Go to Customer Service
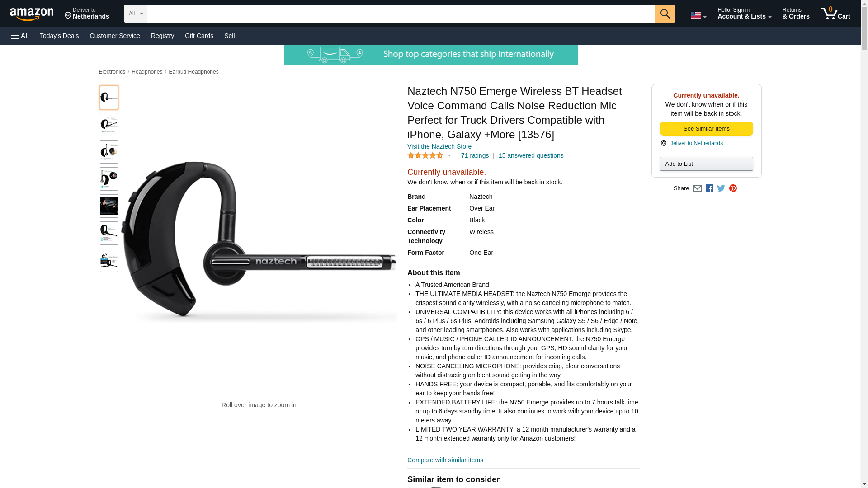This screenshot has width=868, height=488. (x=115, y=36)
